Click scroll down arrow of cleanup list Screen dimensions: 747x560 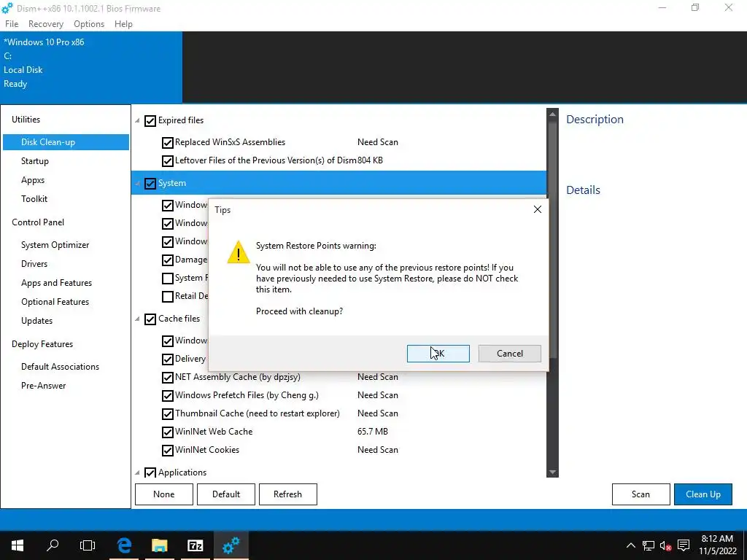(x=553, y=472)
